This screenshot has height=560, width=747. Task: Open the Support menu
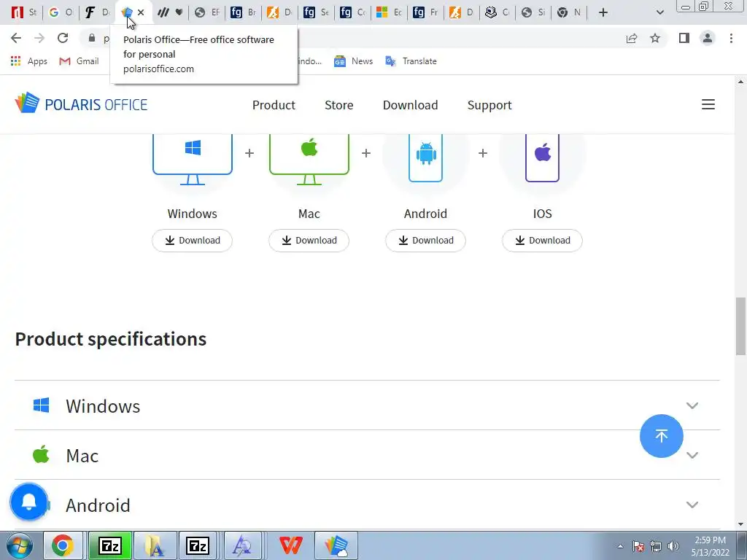(489, 105)
